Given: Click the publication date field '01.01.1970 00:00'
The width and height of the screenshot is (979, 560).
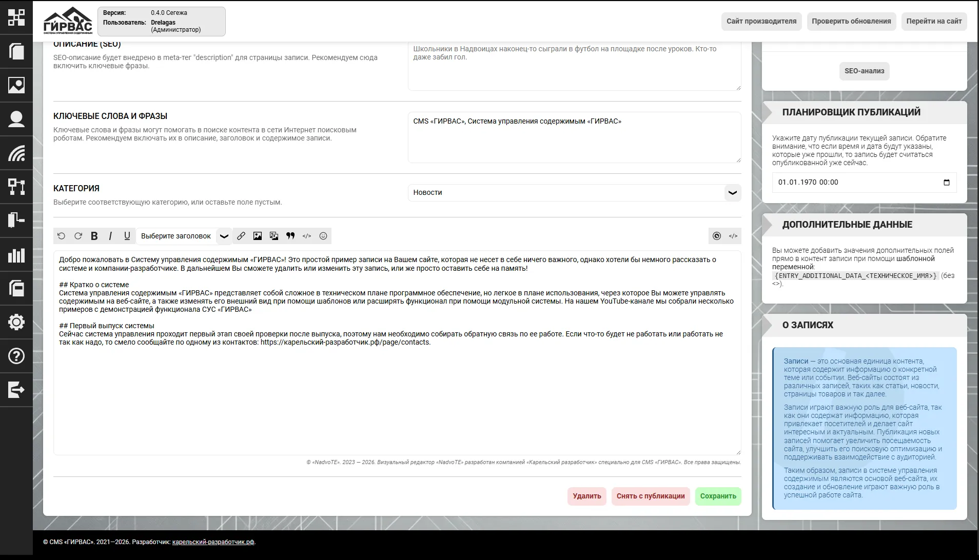Looking at the screenshot, I should [864, 183].
